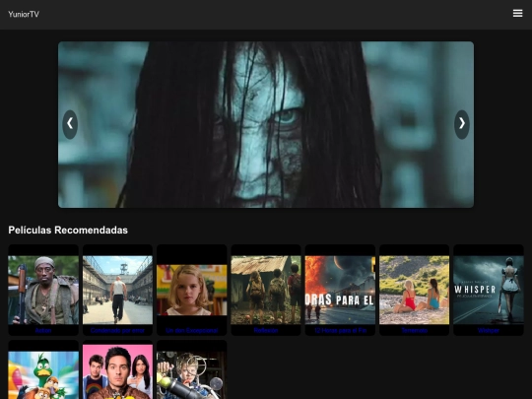Click the Un don Excepcional title link

pos(192,330)
